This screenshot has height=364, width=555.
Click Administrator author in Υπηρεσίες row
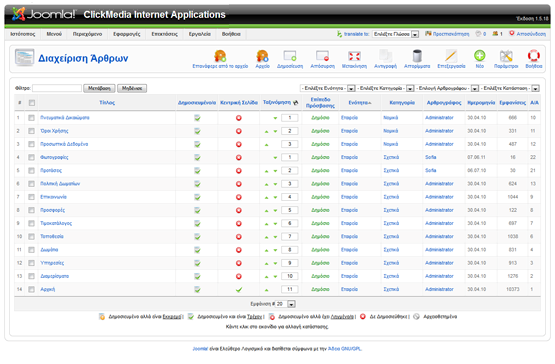coord(439,263)
